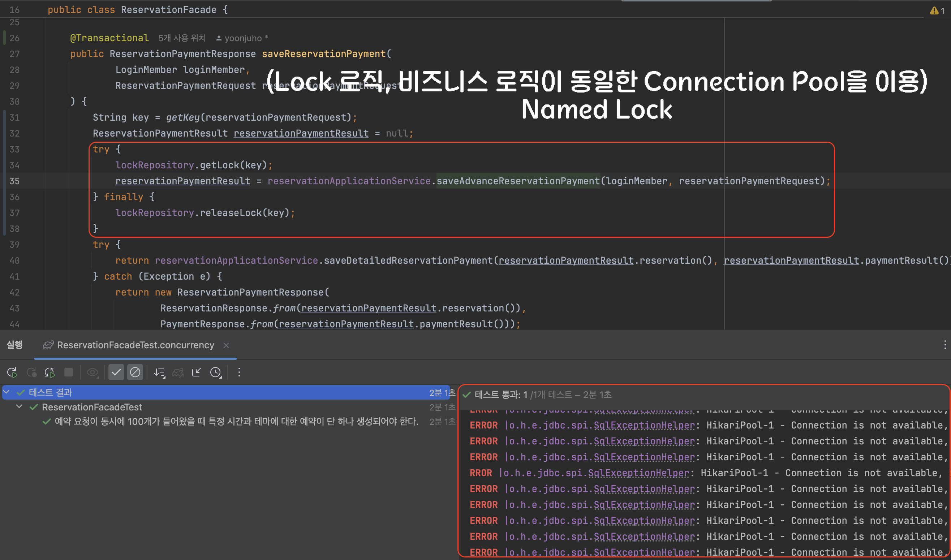Click the Rerun test icon
Viewport: 951px width, 560px height.
[12, 372]
